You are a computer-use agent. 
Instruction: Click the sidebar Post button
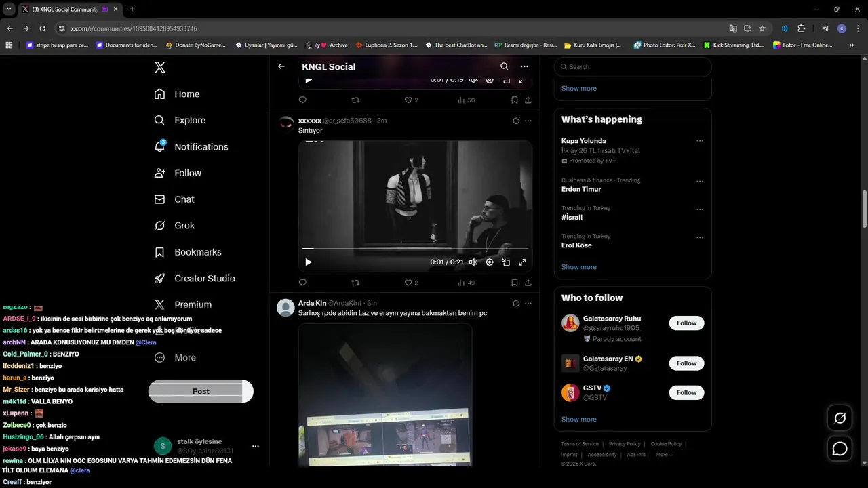pos(201,391)
